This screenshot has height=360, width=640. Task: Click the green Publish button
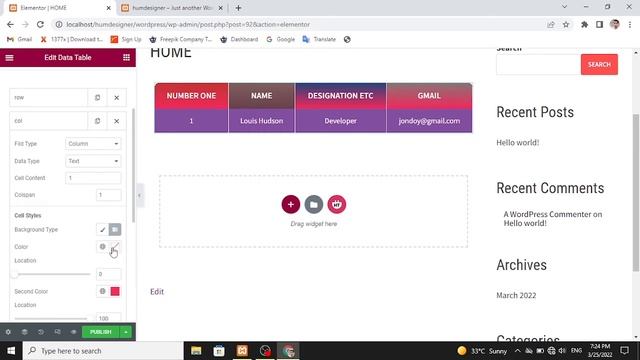tap(100, 332)
